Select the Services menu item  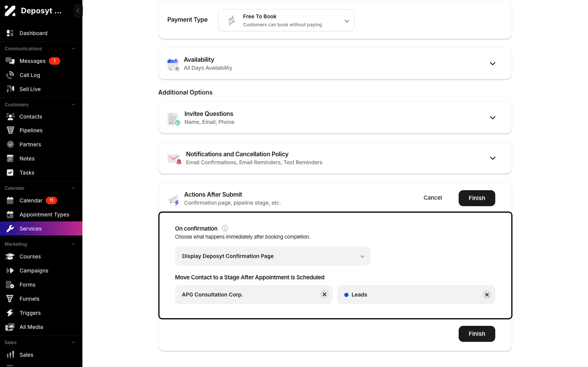[x=41, y=229]
